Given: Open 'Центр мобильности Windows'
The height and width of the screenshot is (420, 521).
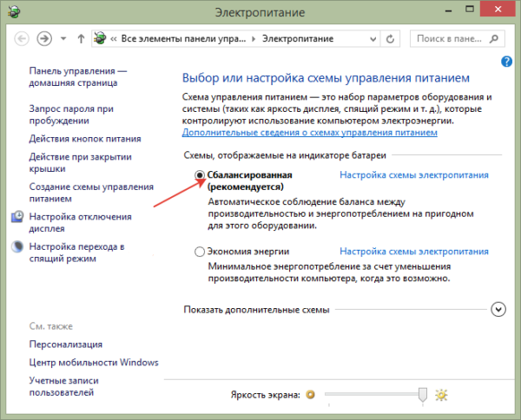Looking at the screenshot, I should point(94,362).
